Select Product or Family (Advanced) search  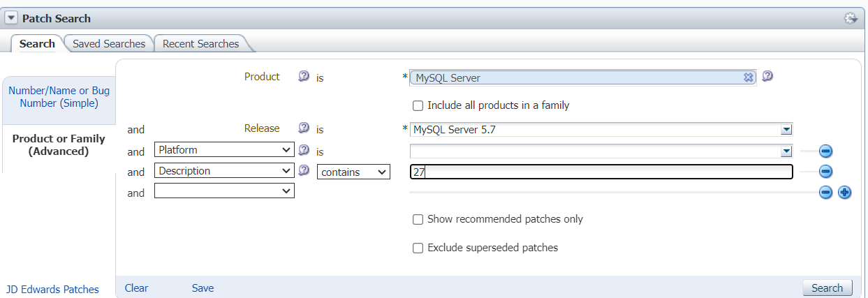tap(59, 144)
